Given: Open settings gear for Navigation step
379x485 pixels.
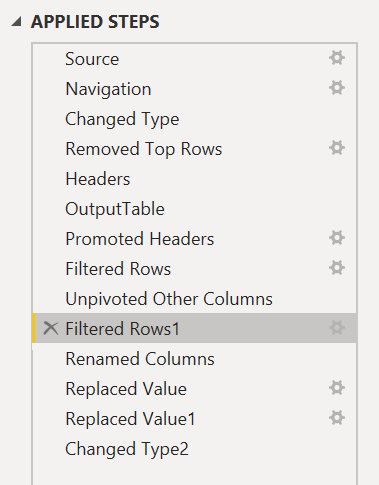Looking at the screenshot, I should tap(337, 88).
